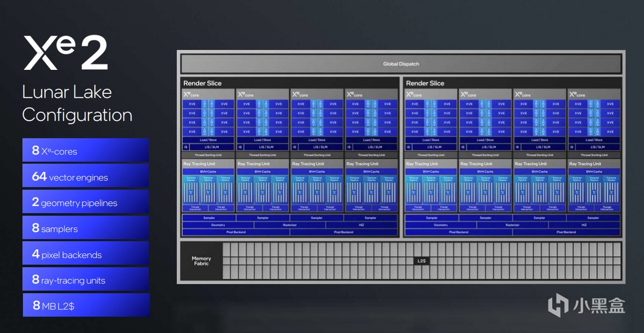Click the L2$ label in cache grid

tap(422, 261)
